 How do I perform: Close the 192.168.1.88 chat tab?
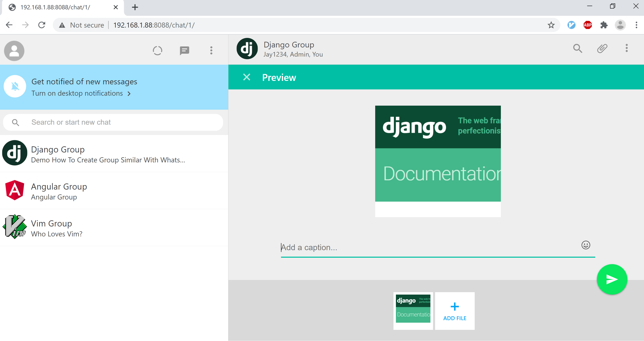pyautogui.click(x=116, y=7)
